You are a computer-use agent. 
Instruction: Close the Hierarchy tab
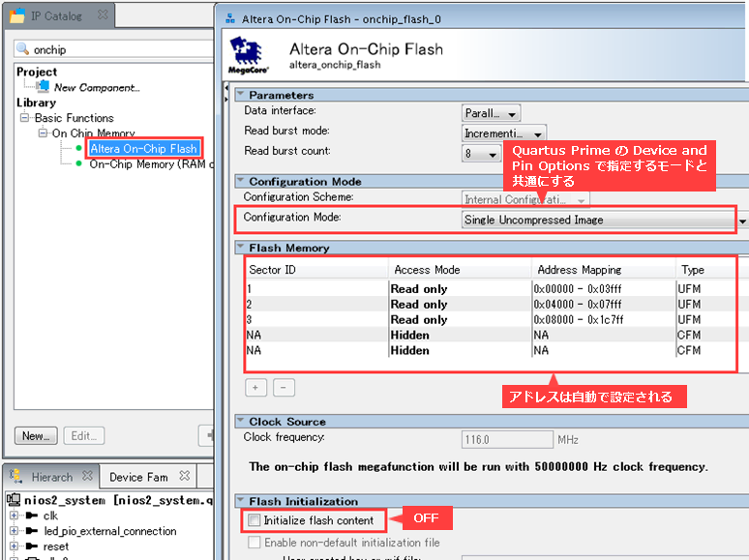87,476
